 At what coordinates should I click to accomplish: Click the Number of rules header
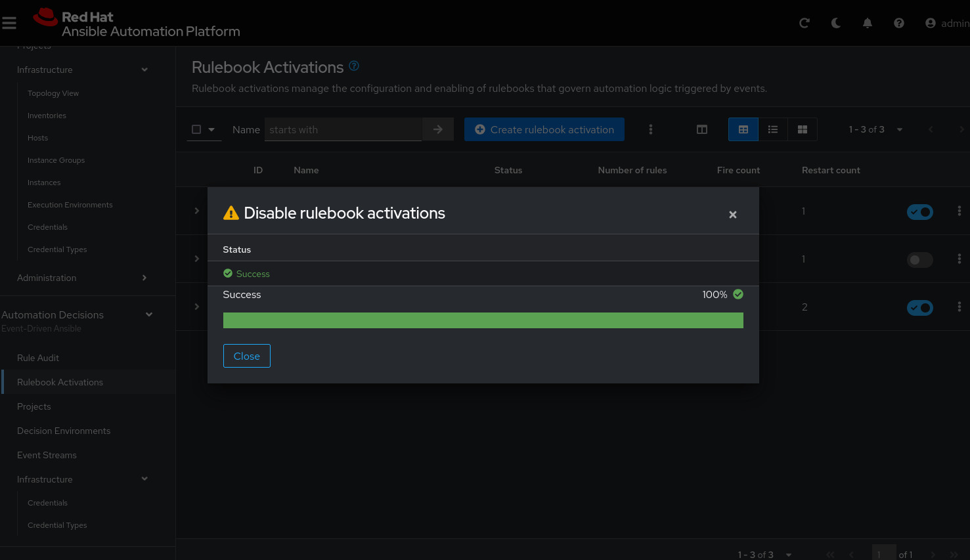(632, 170)
